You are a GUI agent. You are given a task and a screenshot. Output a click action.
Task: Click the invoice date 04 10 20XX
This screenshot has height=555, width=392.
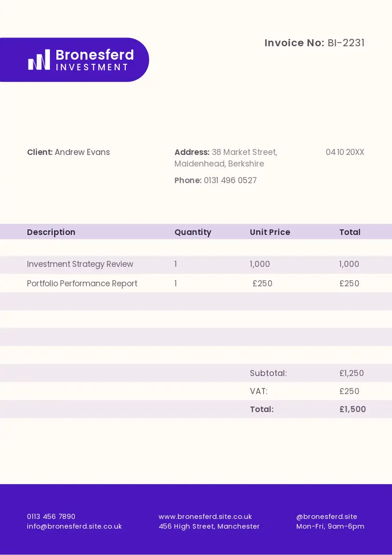coord(345,152)
